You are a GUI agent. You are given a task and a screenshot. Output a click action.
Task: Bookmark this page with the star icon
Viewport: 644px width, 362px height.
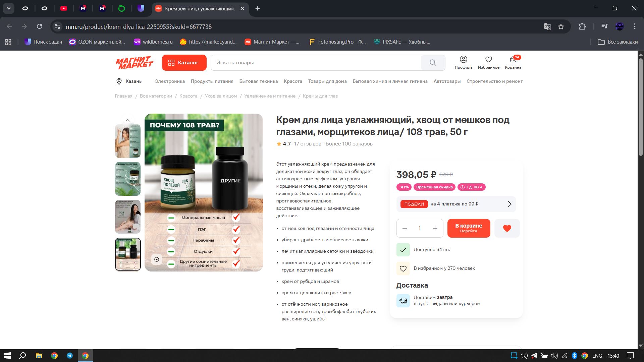pyautogui.click(x=561, y=27)
